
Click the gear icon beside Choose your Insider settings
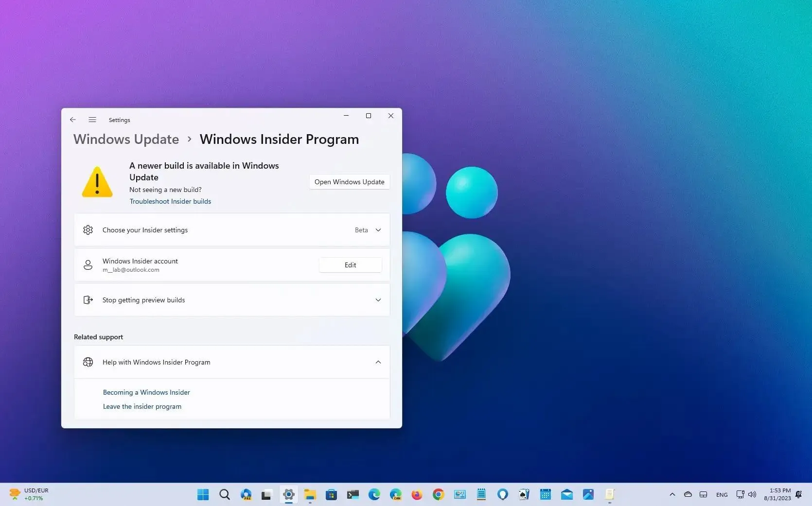coord(88,230)
